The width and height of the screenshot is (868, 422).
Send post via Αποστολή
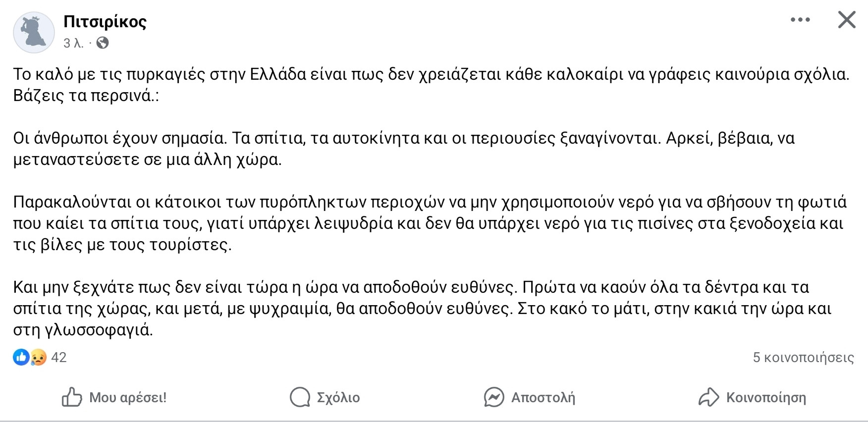tap(543, 397)
